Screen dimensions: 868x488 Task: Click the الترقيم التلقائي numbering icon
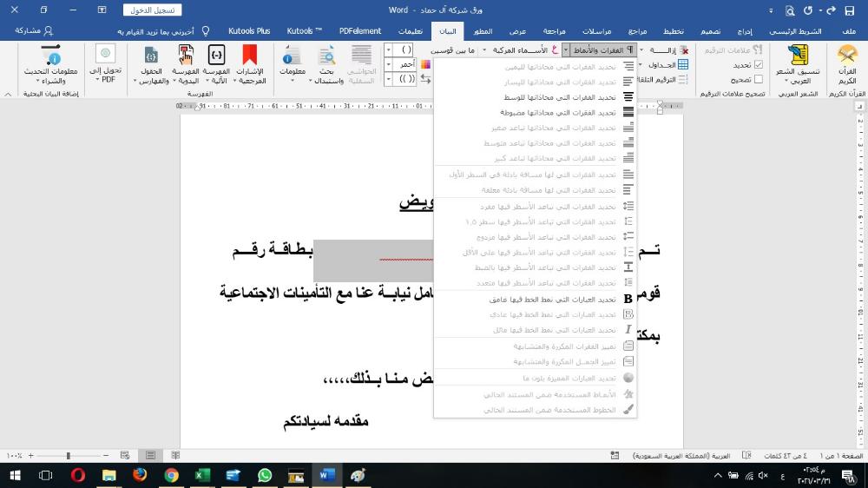(x=683, y=79)
